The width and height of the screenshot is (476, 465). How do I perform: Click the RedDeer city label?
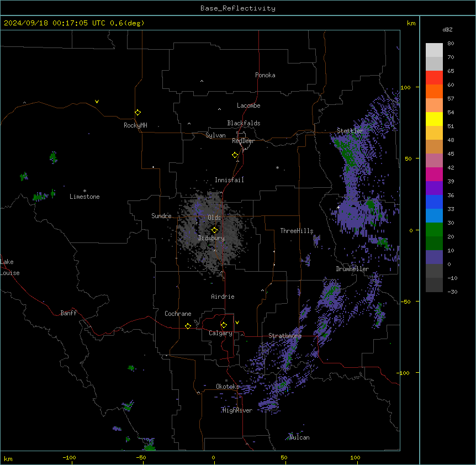[x=243, y=141]
